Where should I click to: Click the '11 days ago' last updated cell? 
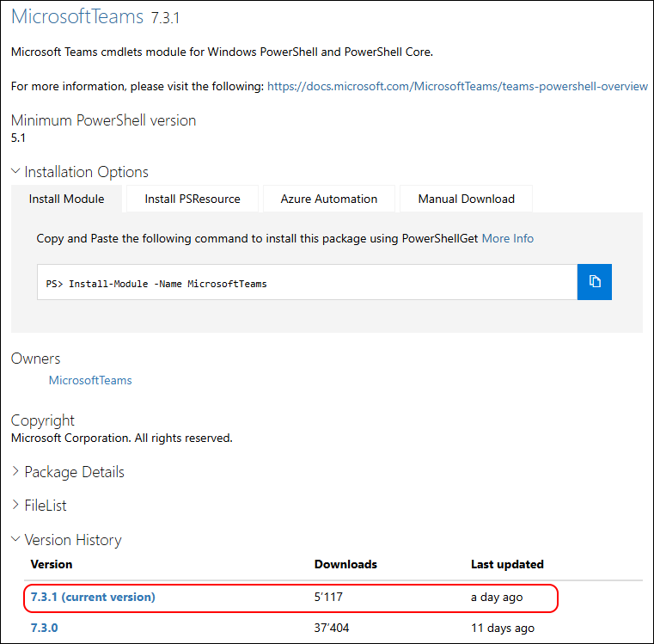[x=502, y=629]
